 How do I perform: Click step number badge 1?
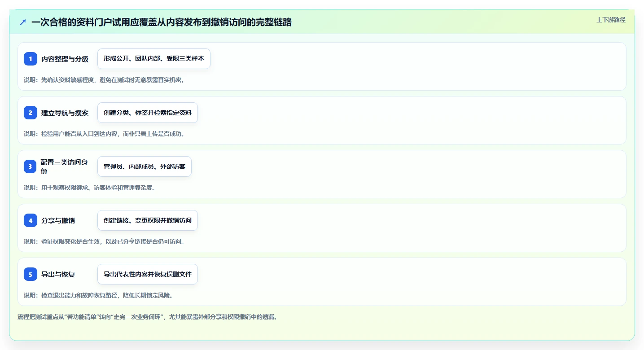[31, 59]
